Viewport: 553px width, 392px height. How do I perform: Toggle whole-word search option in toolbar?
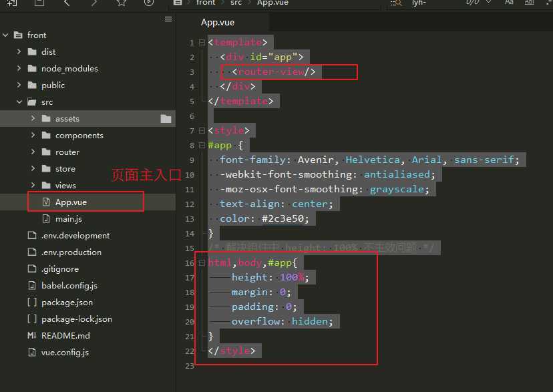click(529, 3)
